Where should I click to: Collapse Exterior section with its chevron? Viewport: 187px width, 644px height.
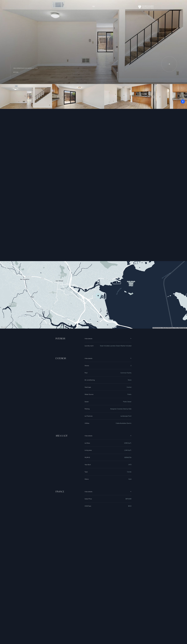[x=131, y=358]
